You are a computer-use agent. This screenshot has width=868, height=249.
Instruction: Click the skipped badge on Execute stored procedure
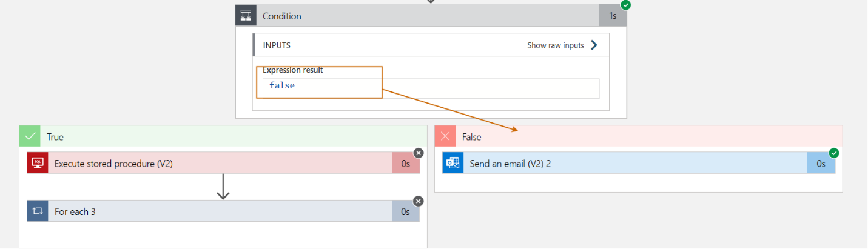tap(419, 153)
